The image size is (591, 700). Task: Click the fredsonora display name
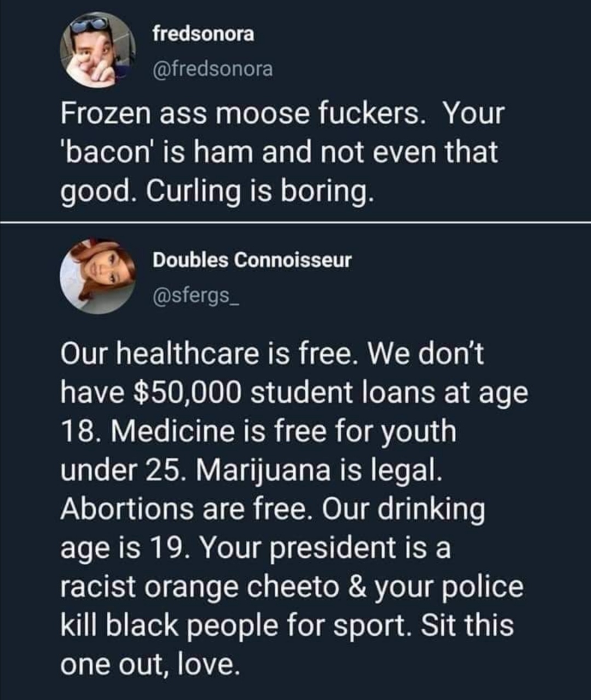[203, 34]
